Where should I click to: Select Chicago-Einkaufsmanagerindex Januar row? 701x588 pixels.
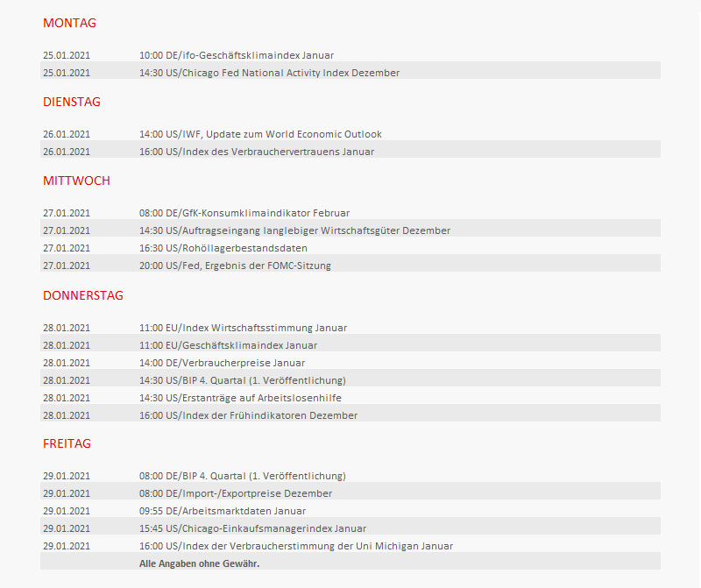point(252,528)
